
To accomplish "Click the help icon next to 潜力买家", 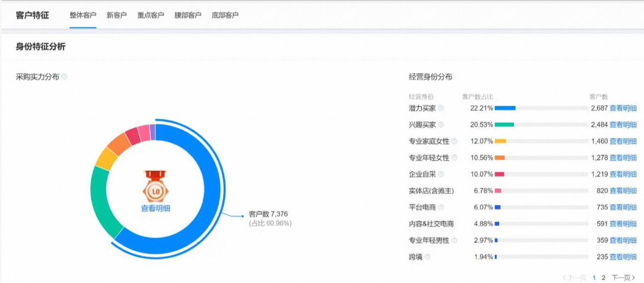I will 441,108.
